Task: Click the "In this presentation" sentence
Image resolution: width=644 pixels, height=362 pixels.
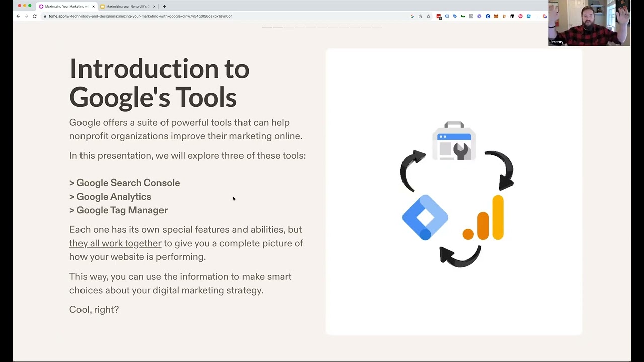Action: pyautogui.click(x=188, y=156)
